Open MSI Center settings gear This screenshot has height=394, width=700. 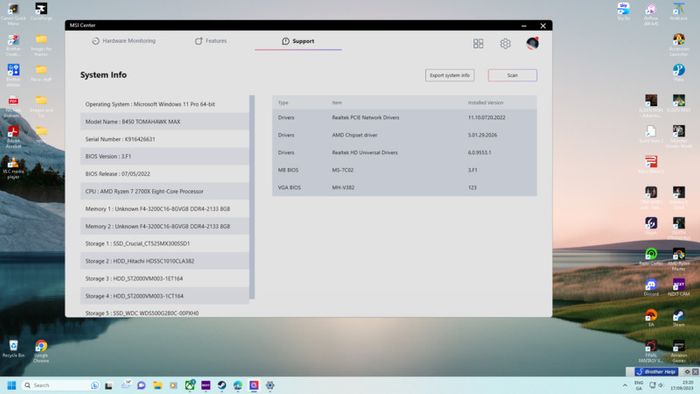(x=505, y=43)
